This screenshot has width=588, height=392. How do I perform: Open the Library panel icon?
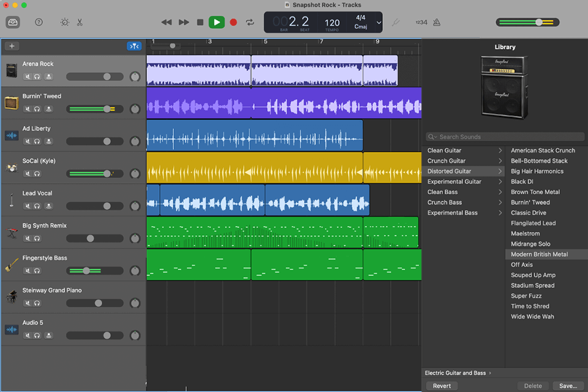13,22
